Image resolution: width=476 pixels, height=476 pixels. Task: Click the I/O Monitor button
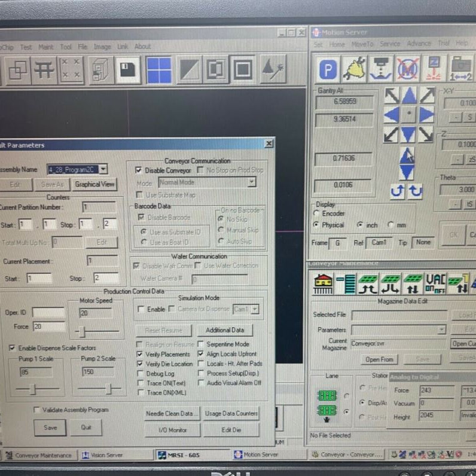pyautogui.click(x=172, y=430)
